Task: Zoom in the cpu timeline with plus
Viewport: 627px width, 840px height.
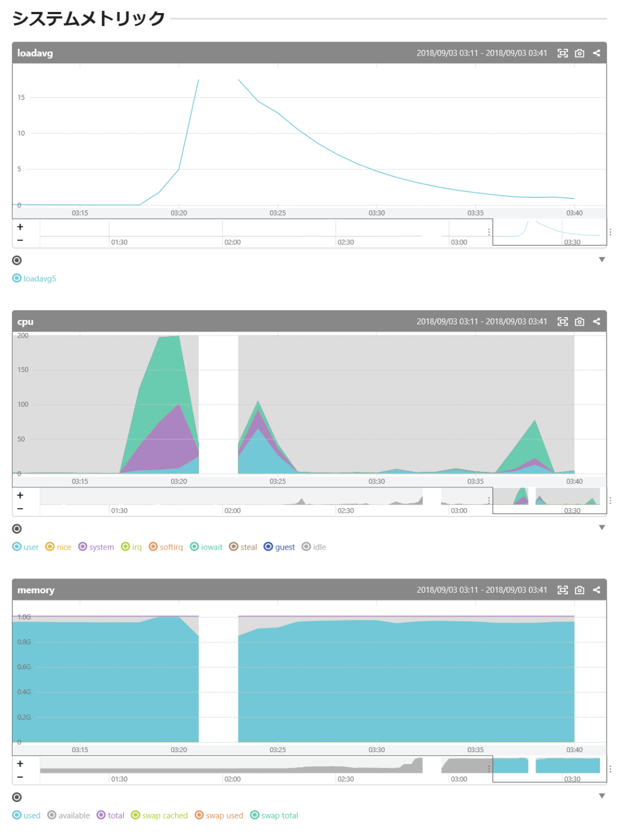Action: click(20, 495)
